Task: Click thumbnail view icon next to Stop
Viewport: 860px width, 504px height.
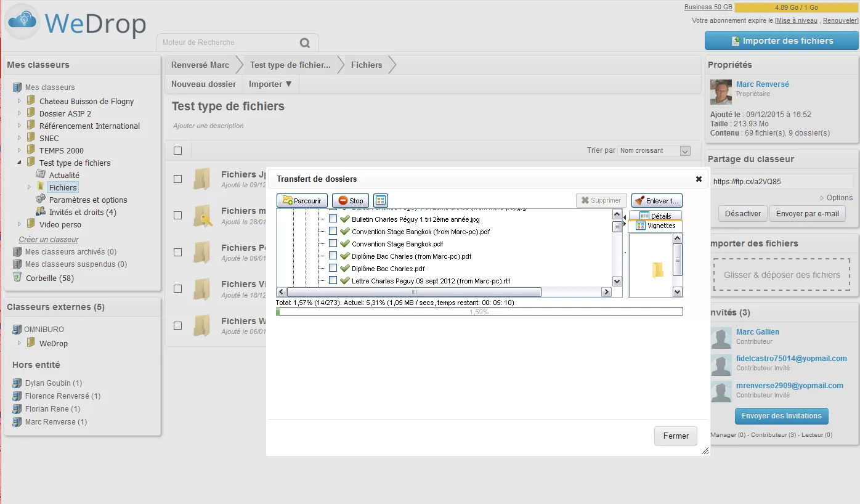Action: click(x=381, y=201)
